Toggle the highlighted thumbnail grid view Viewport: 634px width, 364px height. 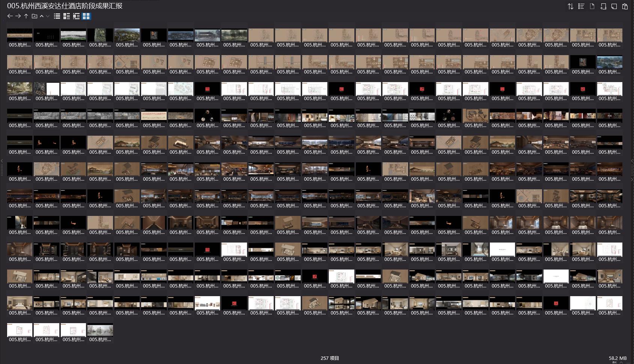tap(86, 16)
